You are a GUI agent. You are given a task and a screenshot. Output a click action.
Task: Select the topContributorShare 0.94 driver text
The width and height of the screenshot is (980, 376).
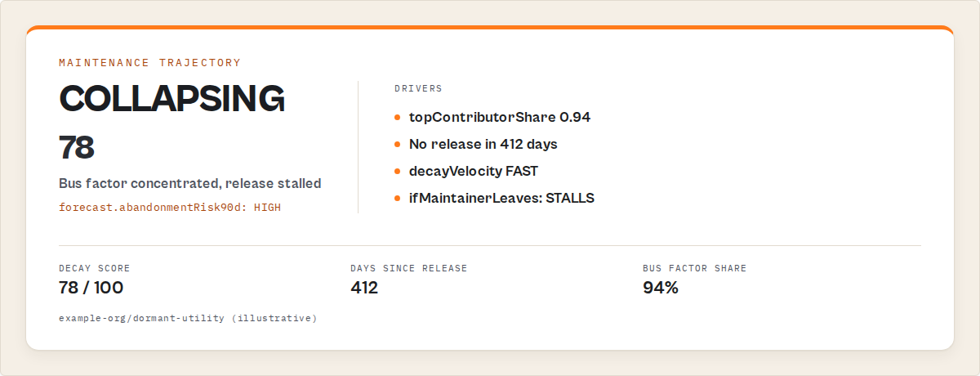click(500, 117)
